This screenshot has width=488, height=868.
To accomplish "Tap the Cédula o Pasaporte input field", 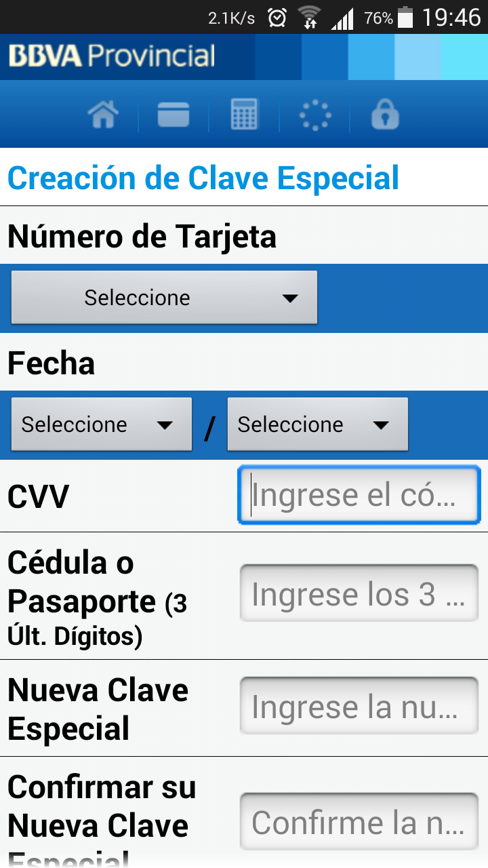I will pos(359,593).
